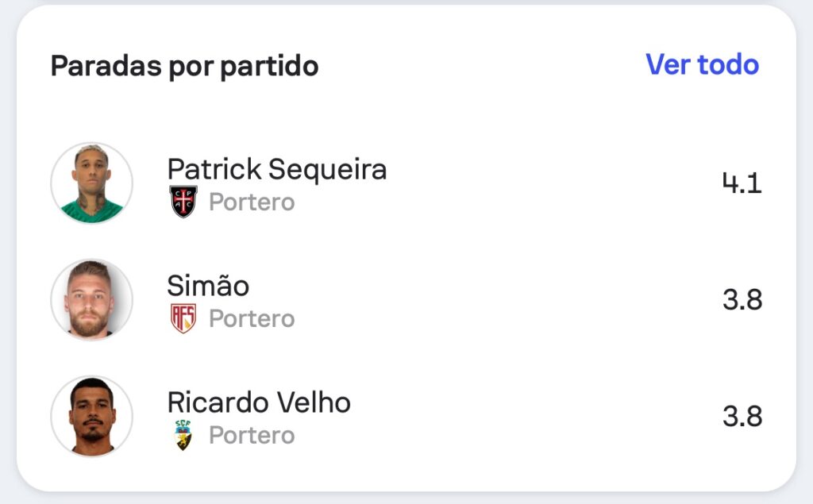The width and height of the screenshot is (813, 504).
Task: Open the Patrick Sequeira row
Action: point(406,183)
